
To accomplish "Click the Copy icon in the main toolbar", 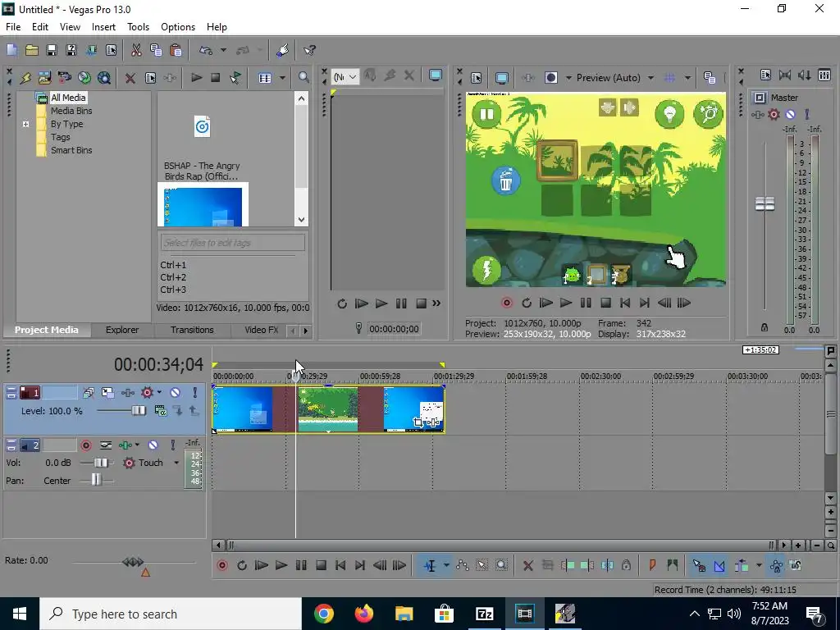I will [x=156, y=50].
